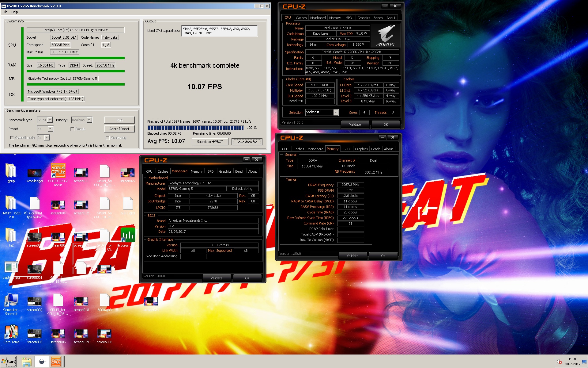Toggle the Monitoring checkbox

click(107, 138)
